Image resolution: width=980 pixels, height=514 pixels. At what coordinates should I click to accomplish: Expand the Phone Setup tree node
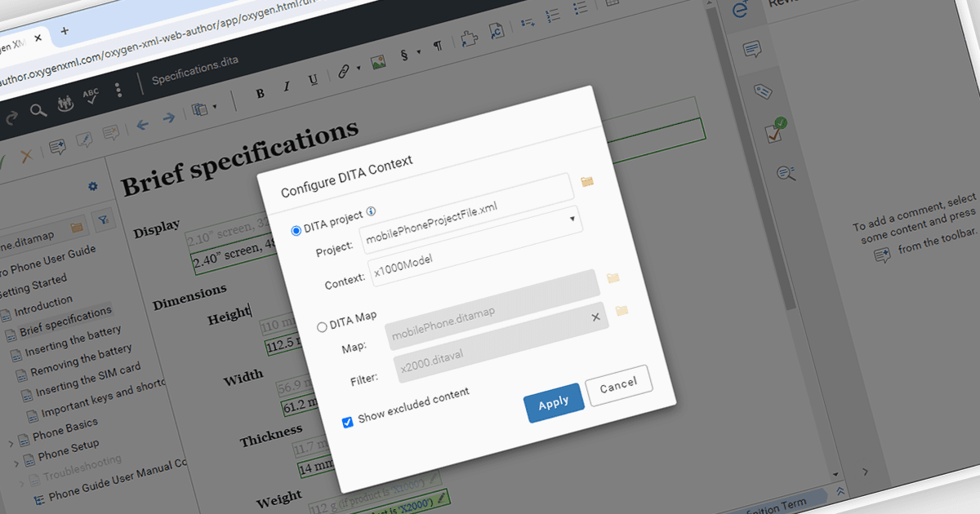pyautogui.click(x=16, y=464)
